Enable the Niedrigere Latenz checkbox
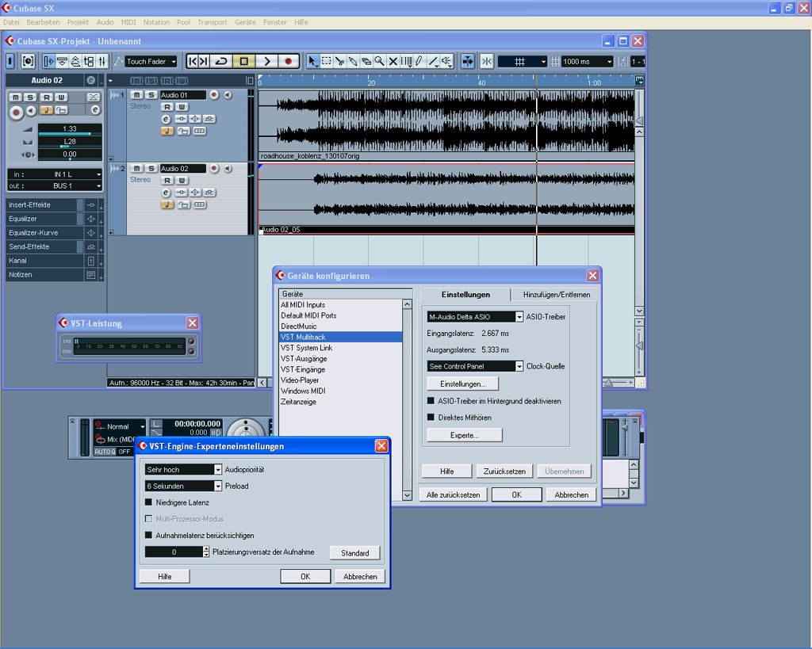The image size is (812, 649). click(148, 502)
